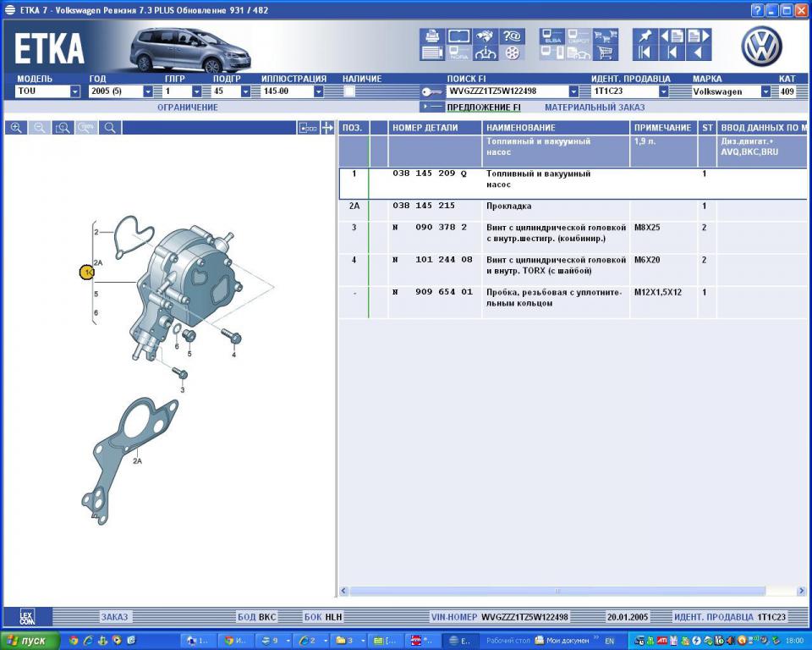
Task: Zoom out of the illustration
Action: click(40, 128)
